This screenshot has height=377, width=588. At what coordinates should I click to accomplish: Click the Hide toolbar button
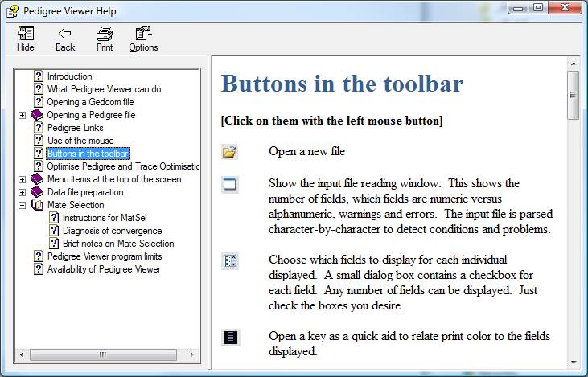coord(26,39)
